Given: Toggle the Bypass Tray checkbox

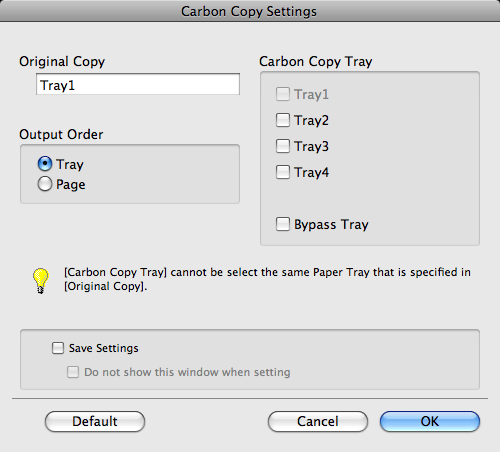Looking at the screenshot, I should click(283, 224).
